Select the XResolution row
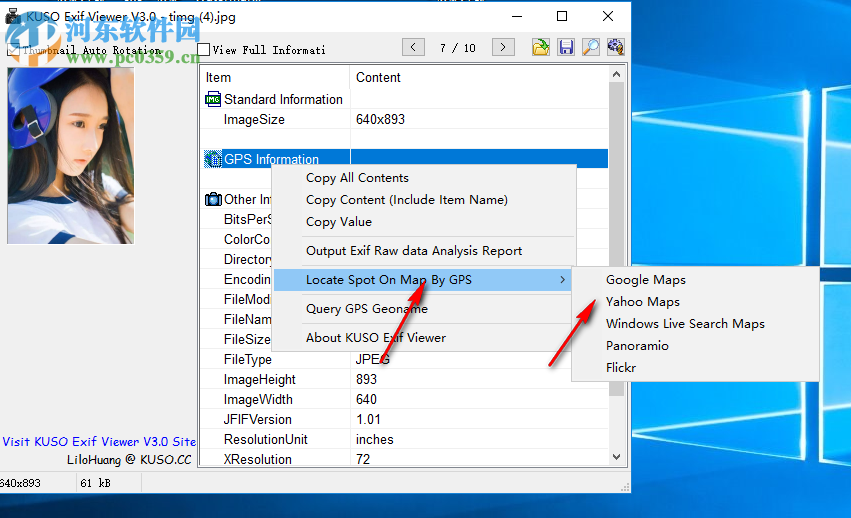Screen dimensions: 851x518 404,459
